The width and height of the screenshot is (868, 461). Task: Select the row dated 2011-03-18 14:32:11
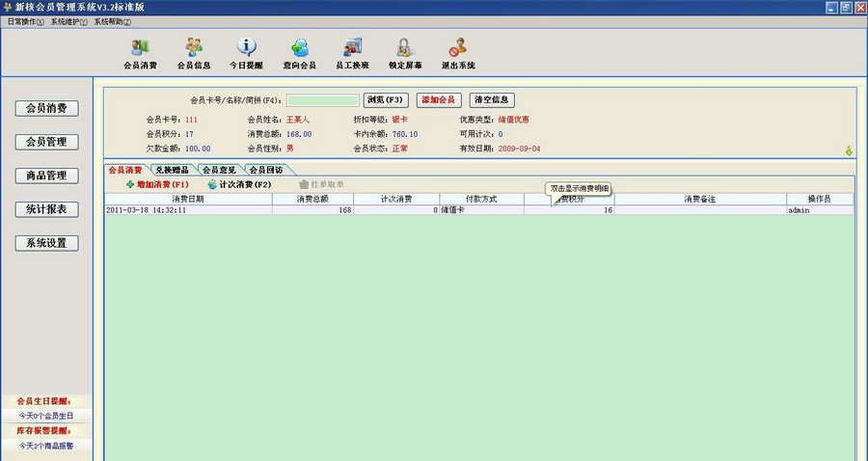pos(479,210)
